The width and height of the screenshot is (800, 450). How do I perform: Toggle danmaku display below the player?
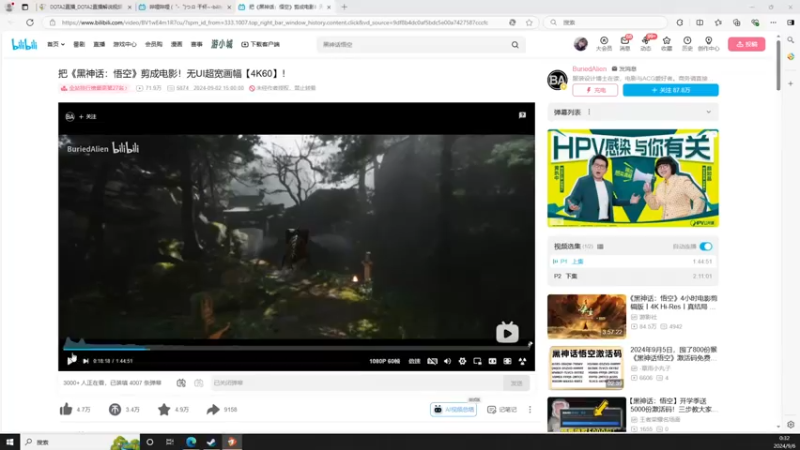tap(181, 383)
